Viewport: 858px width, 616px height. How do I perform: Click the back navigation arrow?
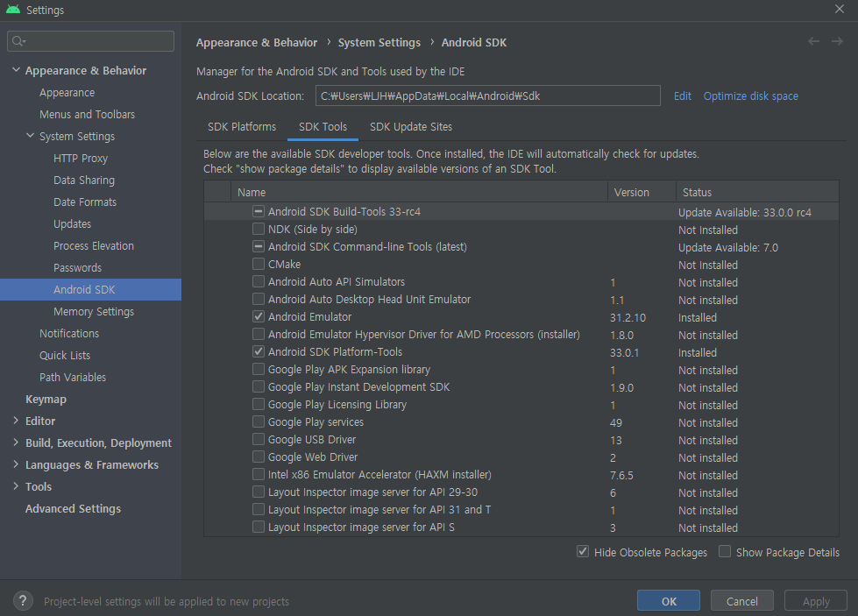pos(813,41)
